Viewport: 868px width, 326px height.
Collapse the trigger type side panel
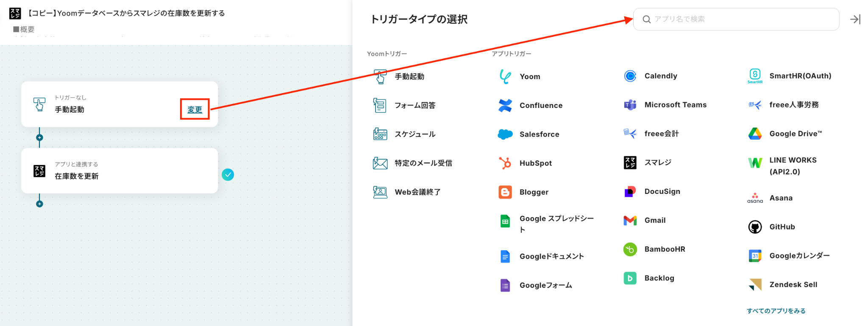point(855,19)
